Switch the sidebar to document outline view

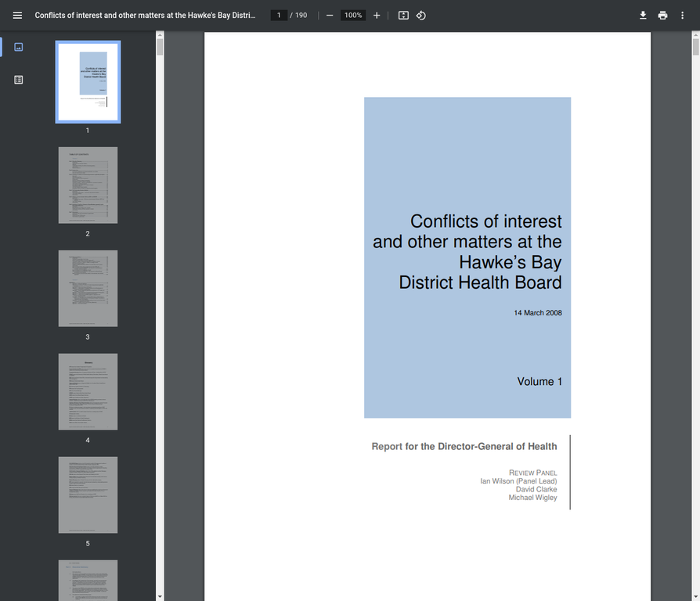(x=18, y=79)
